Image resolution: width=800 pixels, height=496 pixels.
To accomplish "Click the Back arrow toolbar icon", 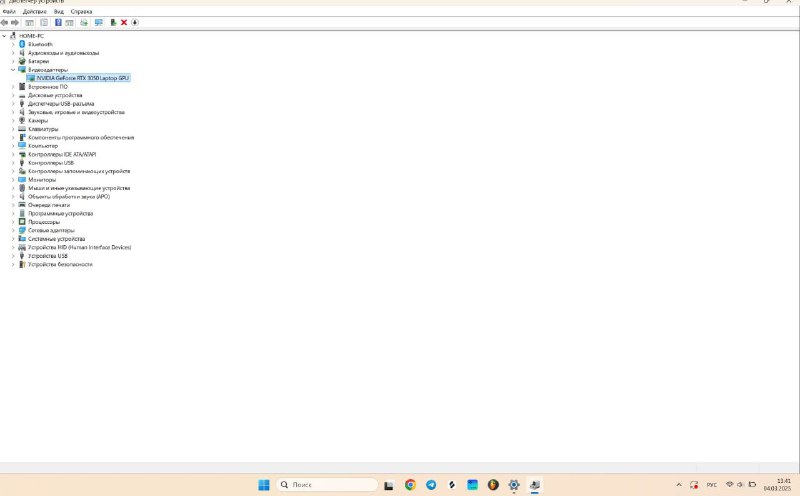I will (5, 22).
